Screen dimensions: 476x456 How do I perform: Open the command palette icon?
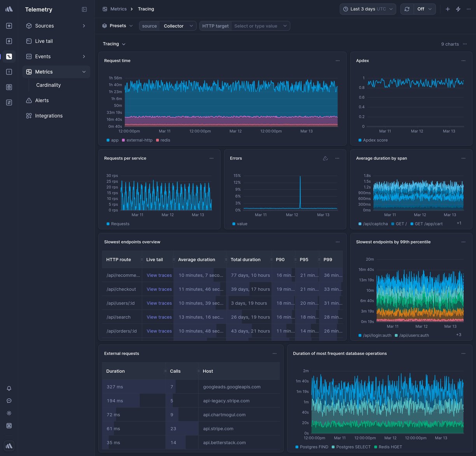(9, 425)
